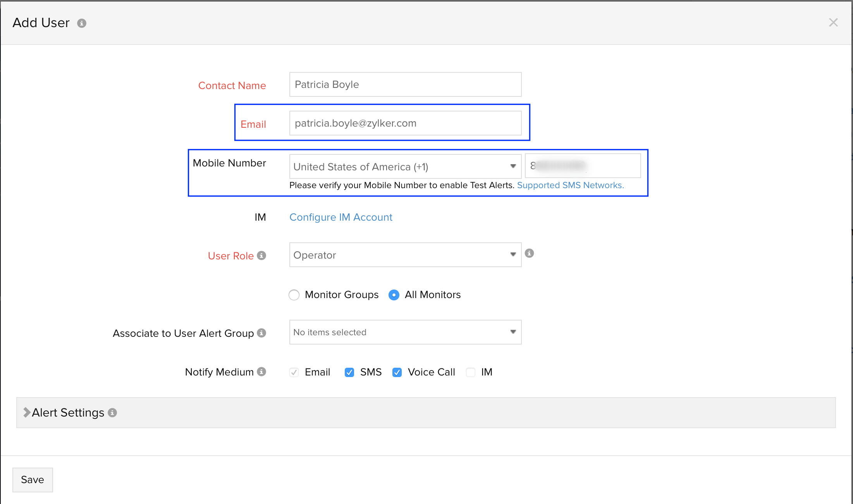Screen dimensions: 853x504
Task: Click the info icon right of the Operator dropdown
Action: pos(530,253)
